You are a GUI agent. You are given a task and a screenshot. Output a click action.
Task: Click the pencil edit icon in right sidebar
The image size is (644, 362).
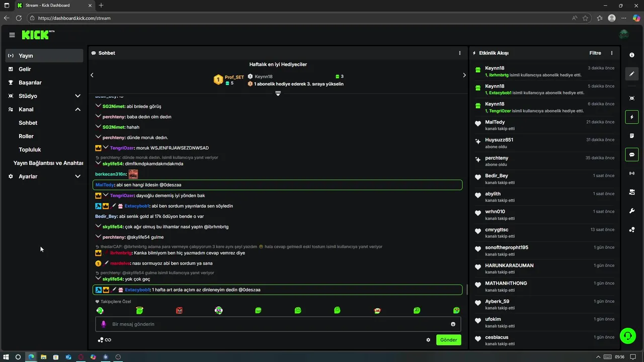coord(632,74)
